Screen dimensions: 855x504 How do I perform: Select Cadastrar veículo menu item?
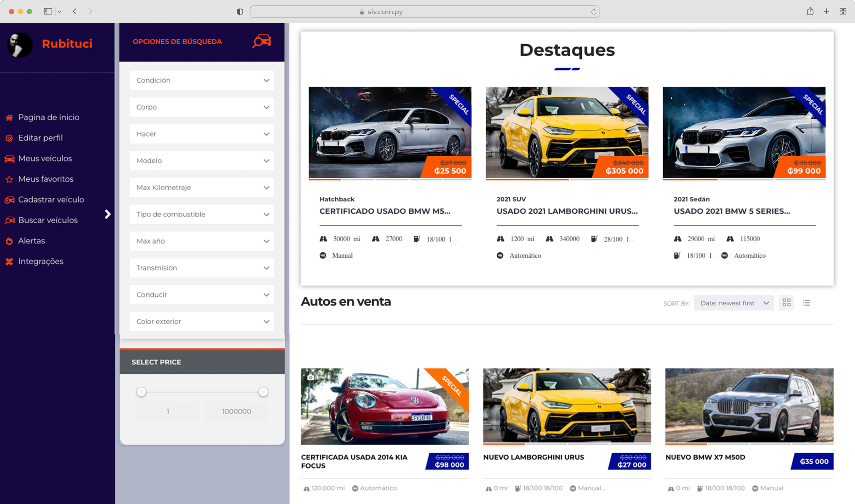tap(51, 200)
